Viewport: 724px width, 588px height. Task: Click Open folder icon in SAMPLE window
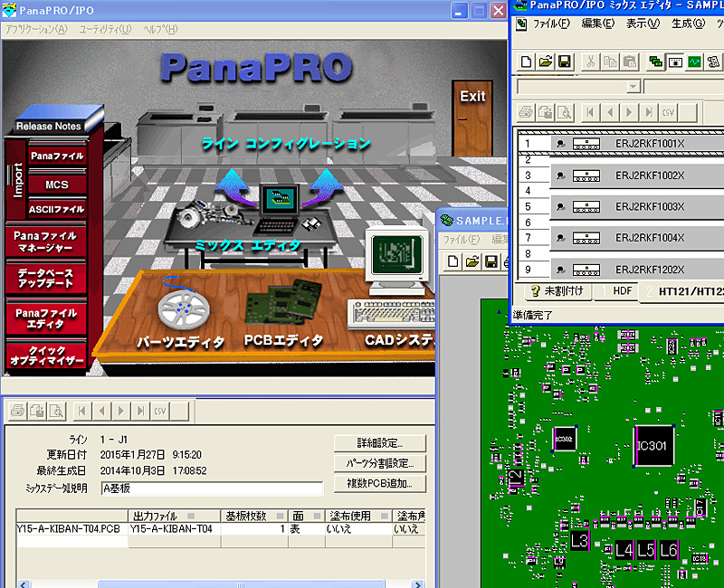472,261
